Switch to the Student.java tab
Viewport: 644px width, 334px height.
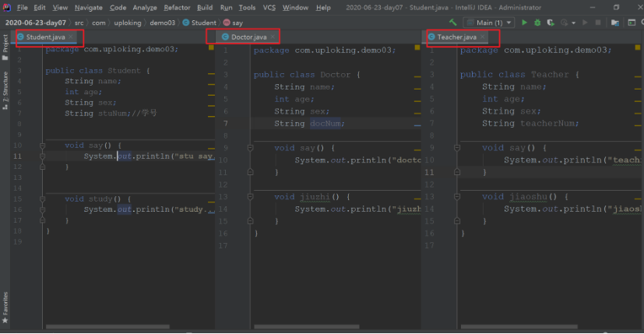click(45, 37)
